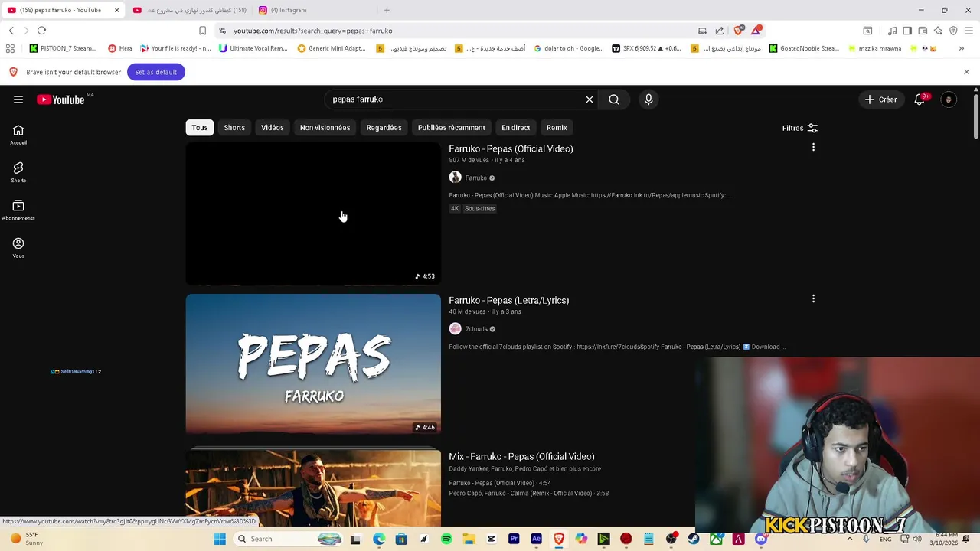Select the Regardées filter chip

coord(384,128)
